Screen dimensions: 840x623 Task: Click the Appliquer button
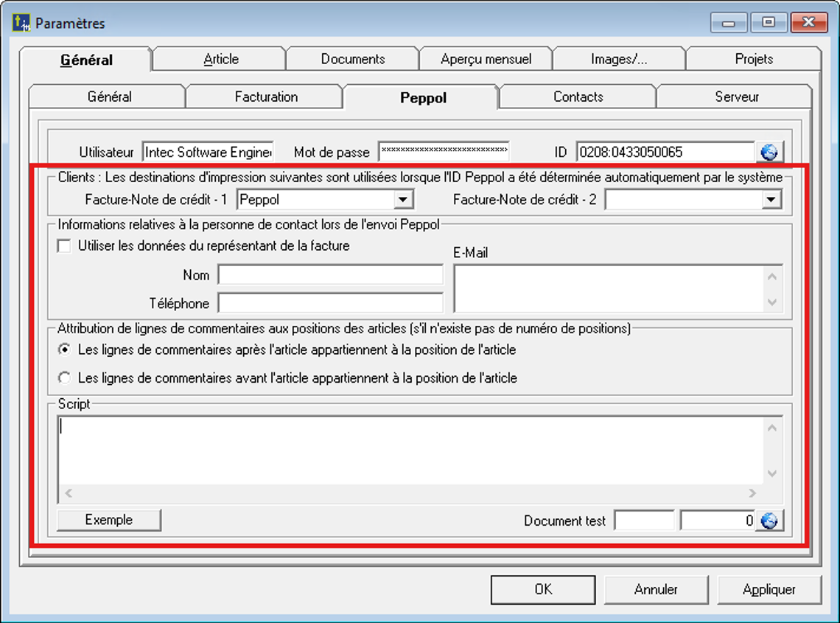[769, 590]
